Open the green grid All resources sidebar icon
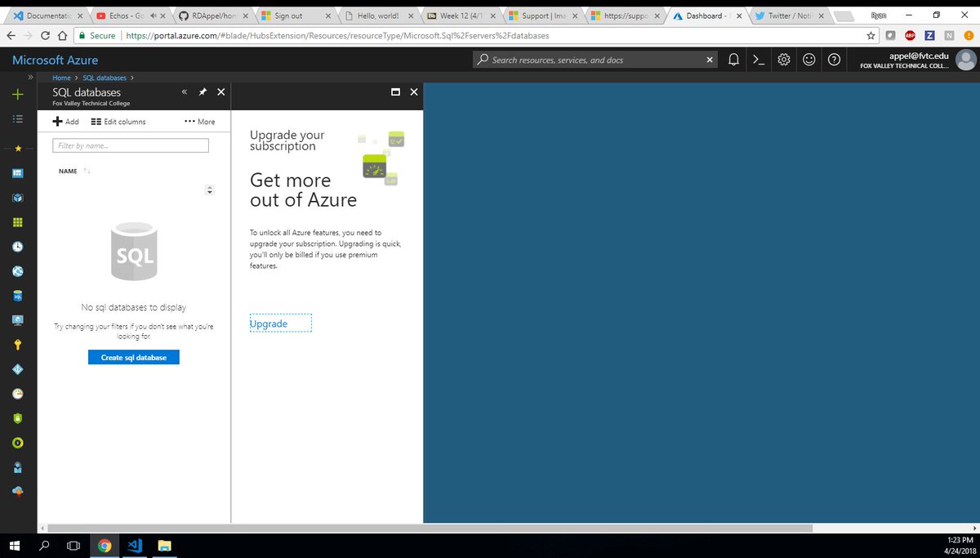This screenshot has height=558, width=980. (18, 222)
